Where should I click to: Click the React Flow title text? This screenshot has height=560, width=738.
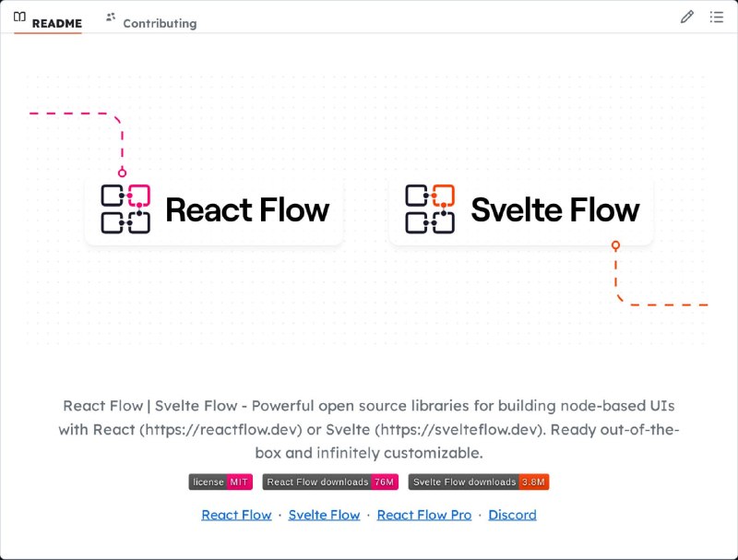coord(247,209)
